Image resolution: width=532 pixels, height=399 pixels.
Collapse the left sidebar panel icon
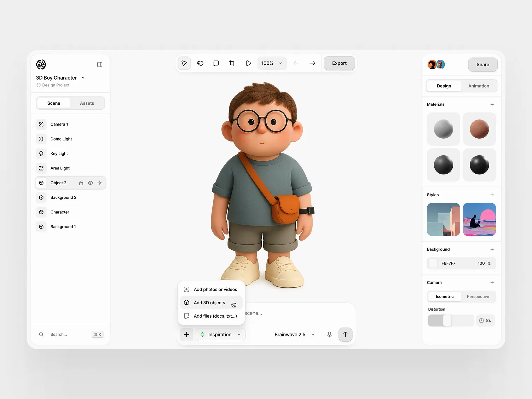(100, 64)
